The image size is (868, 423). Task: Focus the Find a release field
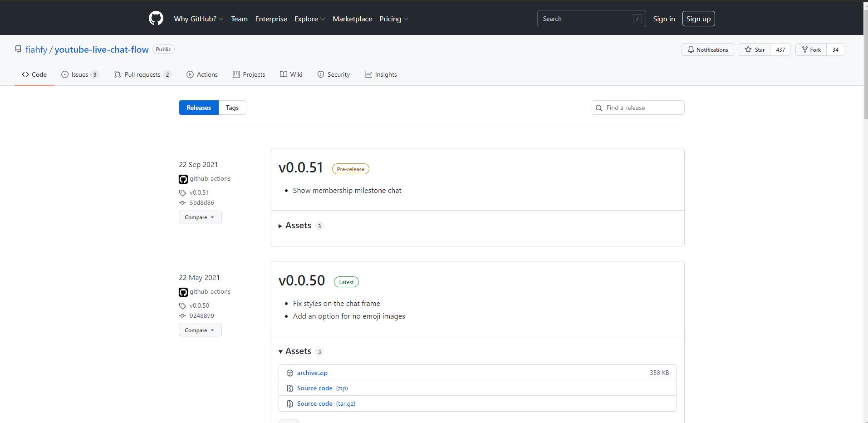point(638,108)
